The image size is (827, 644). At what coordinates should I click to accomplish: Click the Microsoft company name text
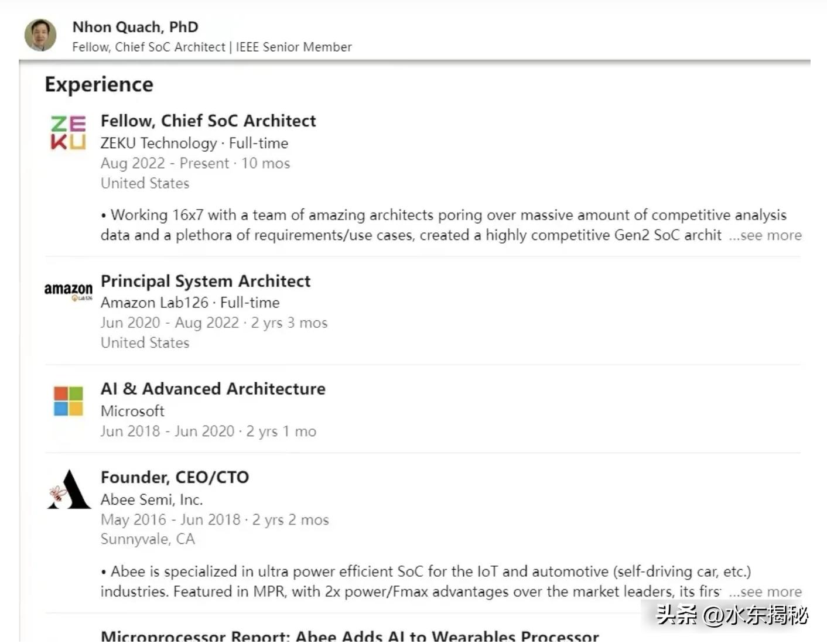(x=132, y=411)
